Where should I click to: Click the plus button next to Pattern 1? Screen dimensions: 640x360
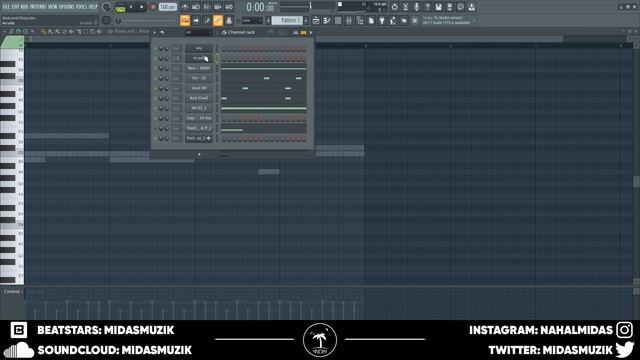click(x=306, y=20)
